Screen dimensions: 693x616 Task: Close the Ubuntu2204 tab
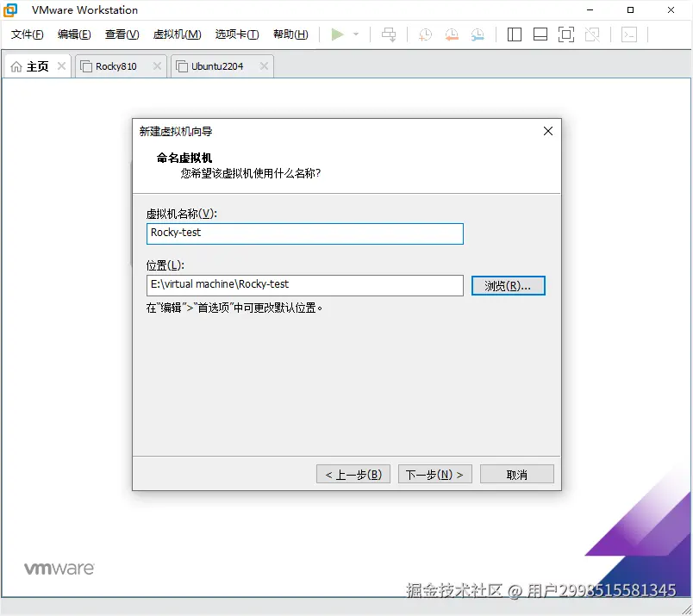tap(264, 66)
